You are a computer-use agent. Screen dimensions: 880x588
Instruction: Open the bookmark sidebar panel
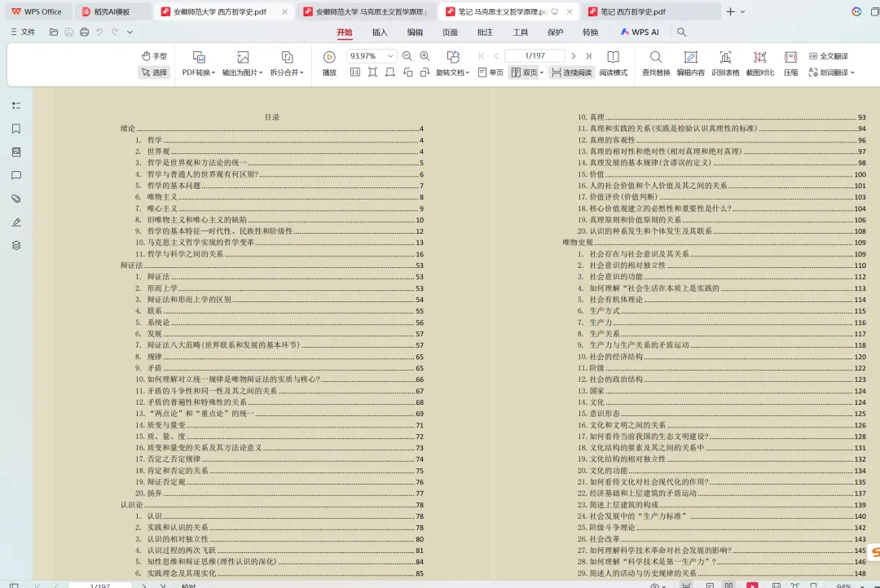16,129
